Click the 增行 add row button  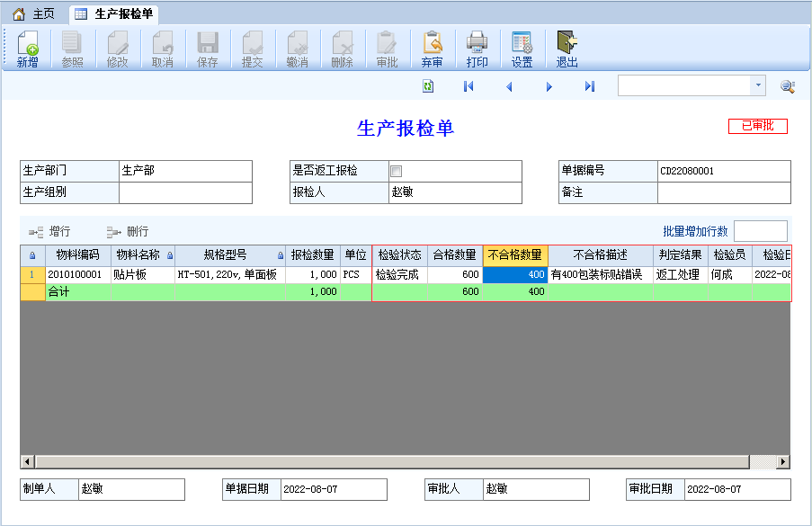[x=49, y=231]
